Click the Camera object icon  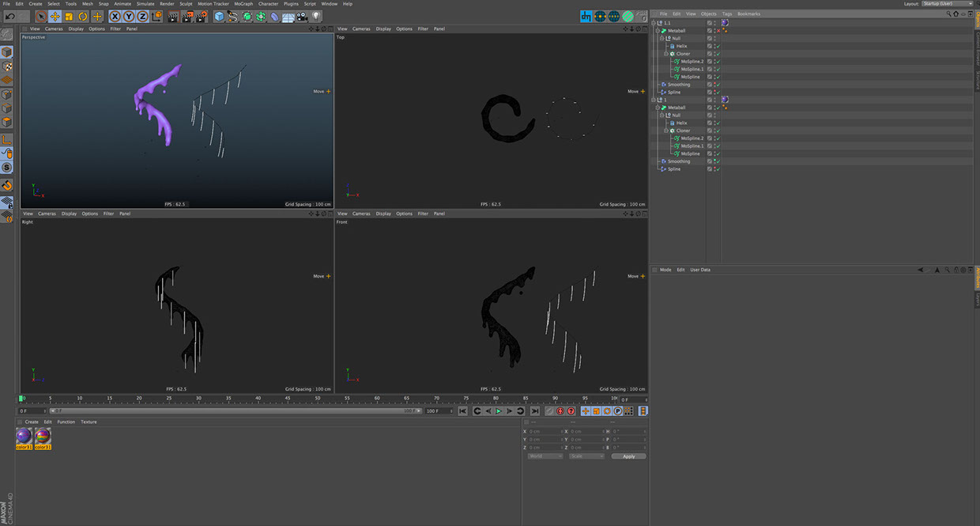coord(302,16)
